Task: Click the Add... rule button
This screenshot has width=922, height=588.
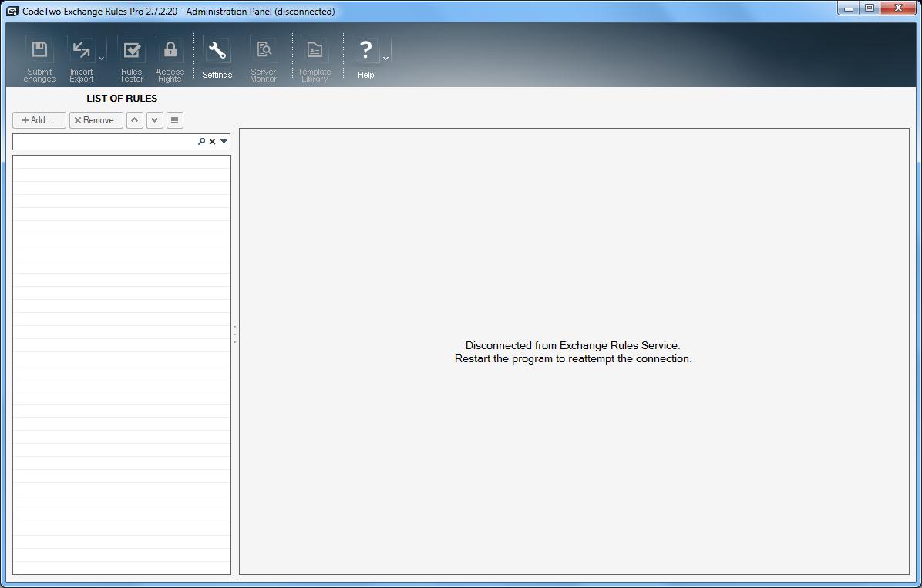Action: click(x=39, y=120)
